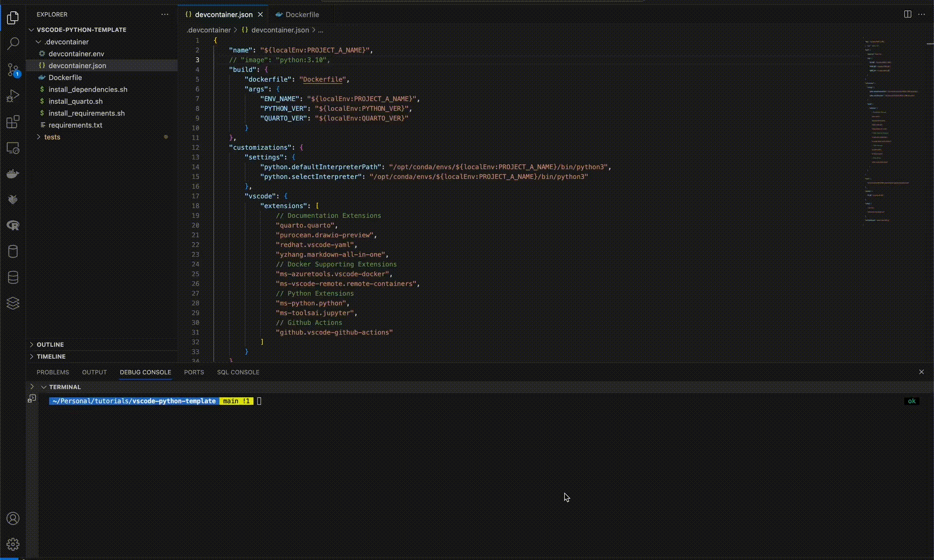Viewport: 934px width, 560px height.
Task: Switch to the Dockerfile editor tab
Action: [302, 15]
